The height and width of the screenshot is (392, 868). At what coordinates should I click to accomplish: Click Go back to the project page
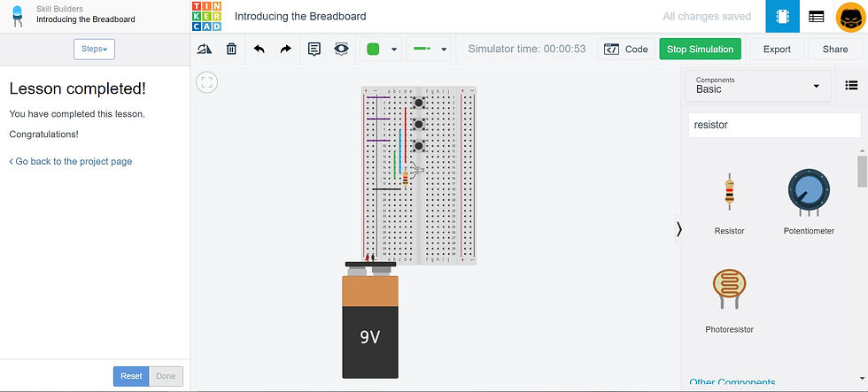point(71,161)
